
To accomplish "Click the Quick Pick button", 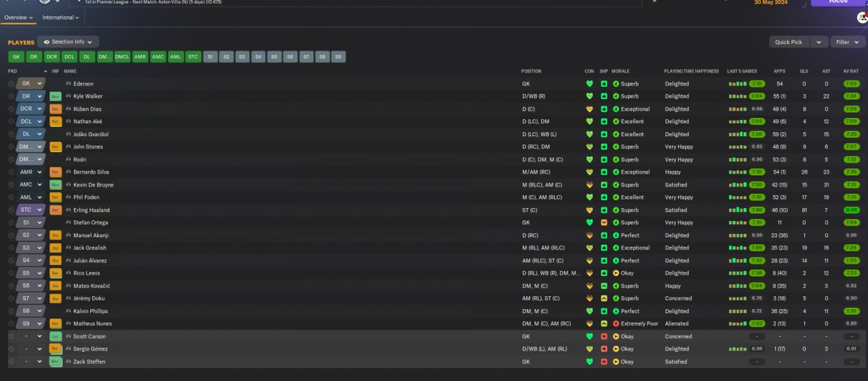I will coord(789,42).
